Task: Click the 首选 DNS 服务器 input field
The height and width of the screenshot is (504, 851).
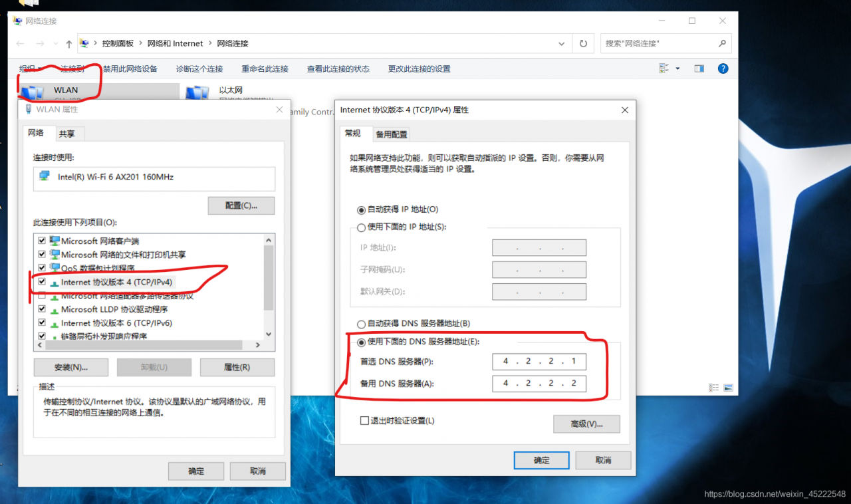Action: (539, 361)
